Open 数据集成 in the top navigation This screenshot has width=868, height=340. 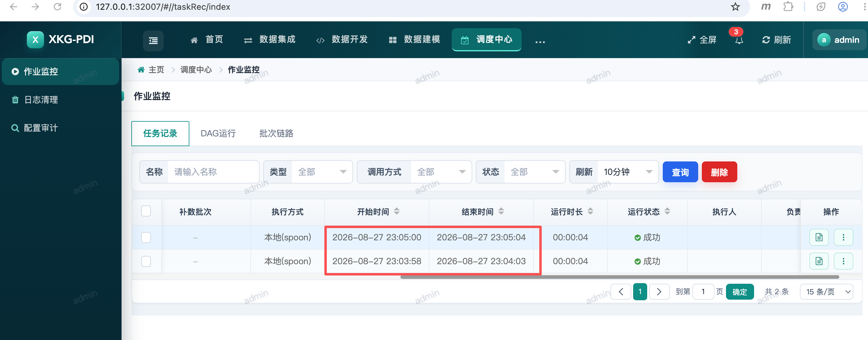click(270, 39)
